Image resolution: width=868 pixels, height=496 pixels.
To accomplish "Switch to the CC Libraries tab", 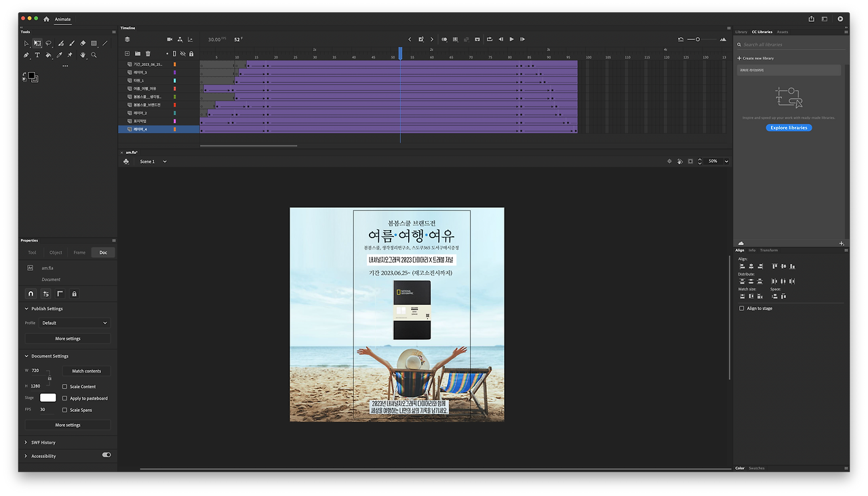I will [x=762, y=31].
